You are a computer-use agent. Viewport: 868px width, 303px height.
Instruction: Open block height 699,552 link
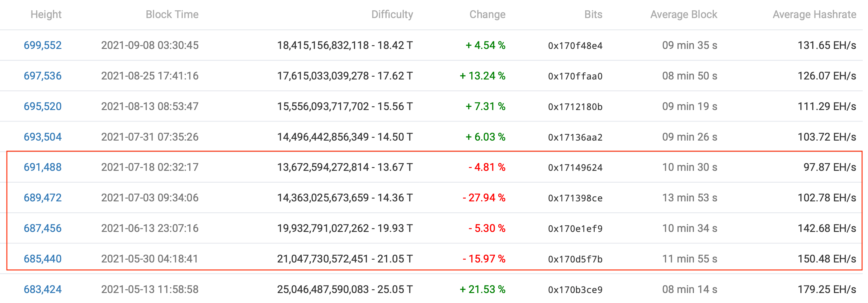42,45
